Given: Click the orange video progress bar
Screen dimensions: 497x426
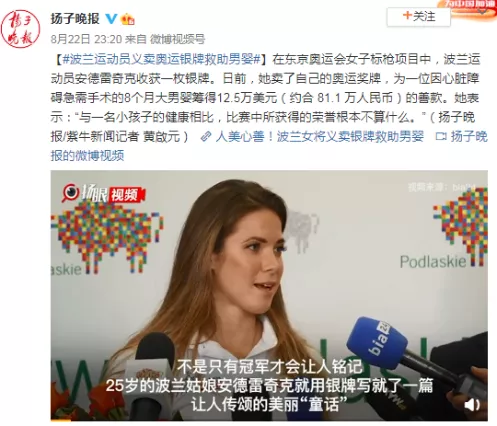Looking at the screenshot, I should [x=61, y=420].
